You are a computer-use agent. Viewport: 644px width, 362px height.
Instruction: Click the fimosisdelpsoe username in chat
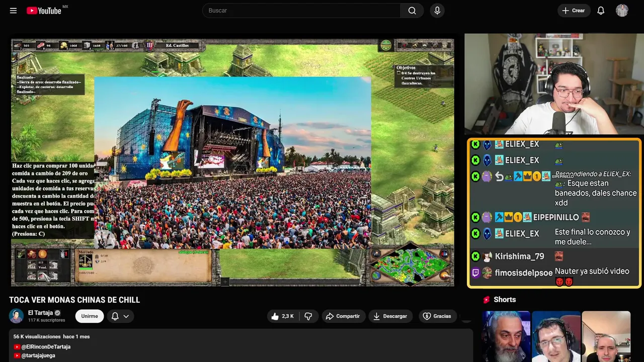coord(523,273)
